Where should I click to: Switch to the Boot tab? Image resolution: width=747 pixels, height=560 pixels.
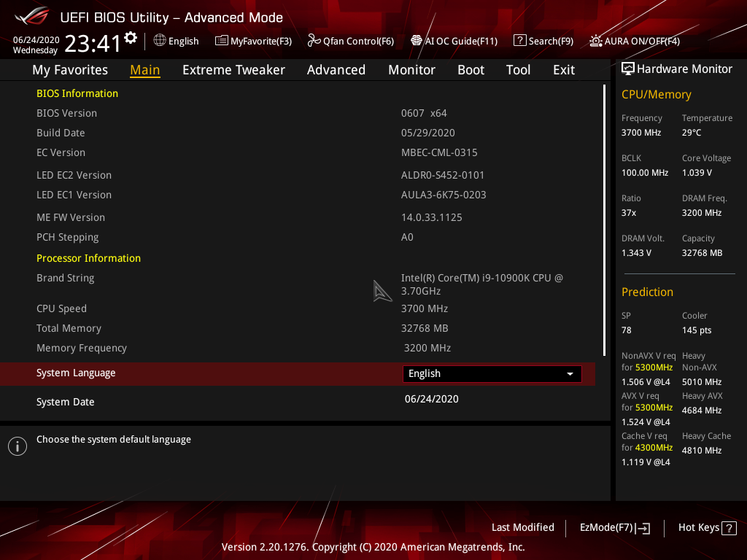[x=471, y=70]
